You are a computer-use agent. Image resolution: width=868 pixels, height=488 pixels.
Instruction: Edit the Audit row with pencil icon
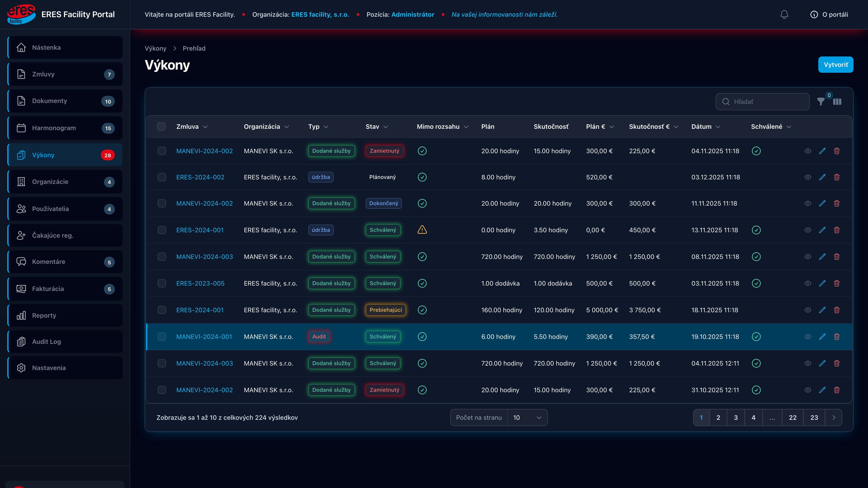822,336
